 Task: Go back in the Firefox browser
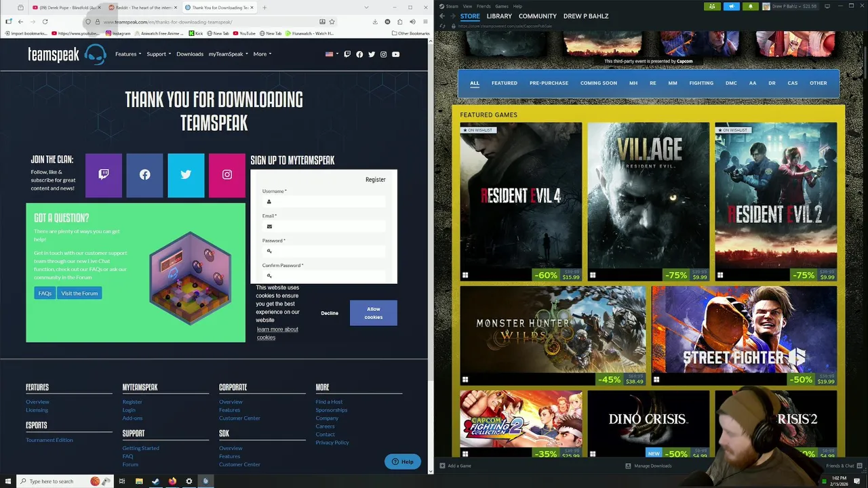click(20, 22)
